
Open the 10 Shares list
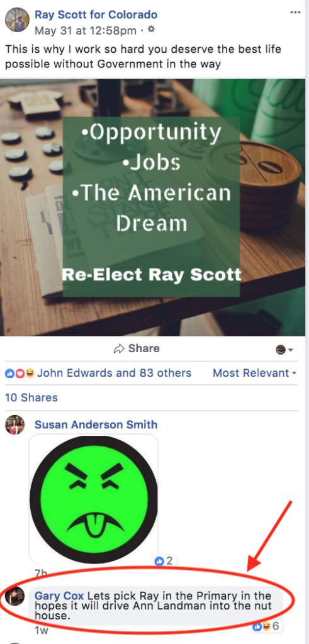[x=31, y=397]
